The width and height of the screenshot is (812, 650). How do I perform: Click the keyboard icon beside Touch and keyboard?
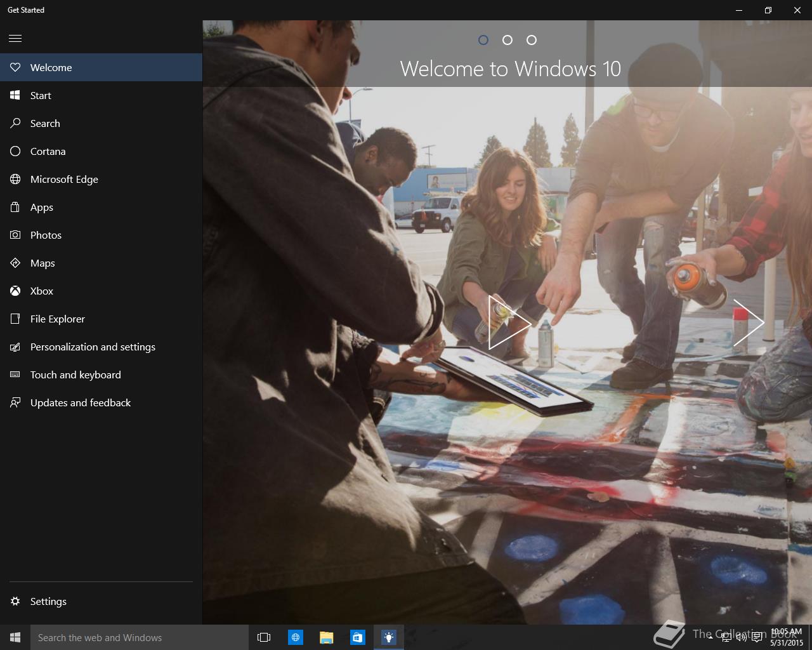click(15, 375)
